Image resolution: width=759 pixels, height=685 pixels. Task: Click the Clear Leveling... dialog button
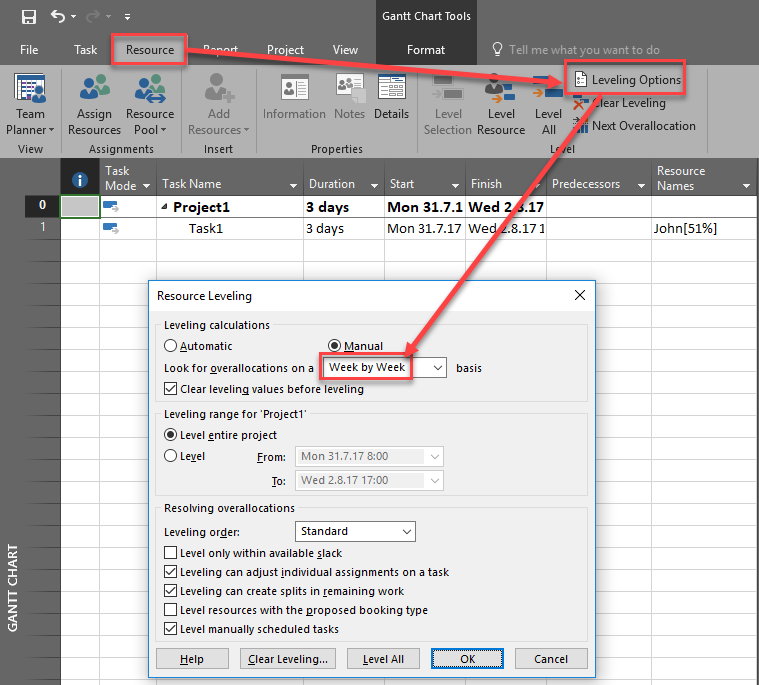pos(288,659)
